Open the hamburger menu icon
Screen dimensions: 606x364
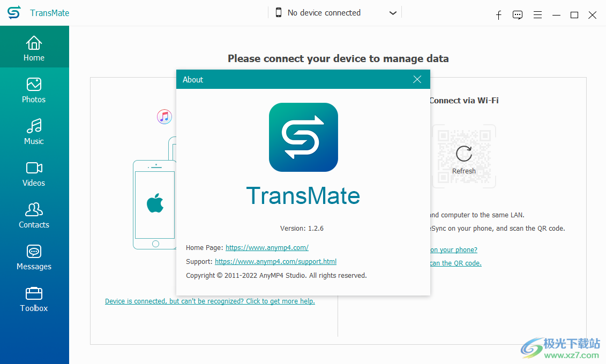(537, 15)
